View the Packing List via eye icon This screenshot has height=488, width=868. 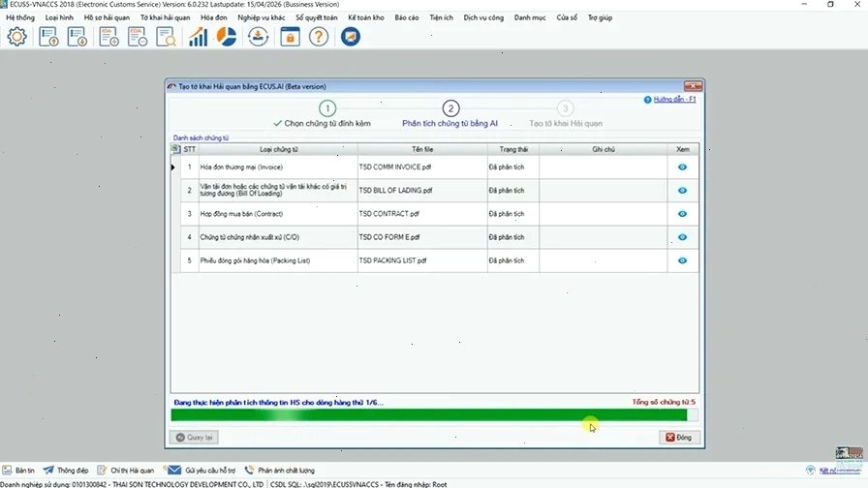coord(682,260)
